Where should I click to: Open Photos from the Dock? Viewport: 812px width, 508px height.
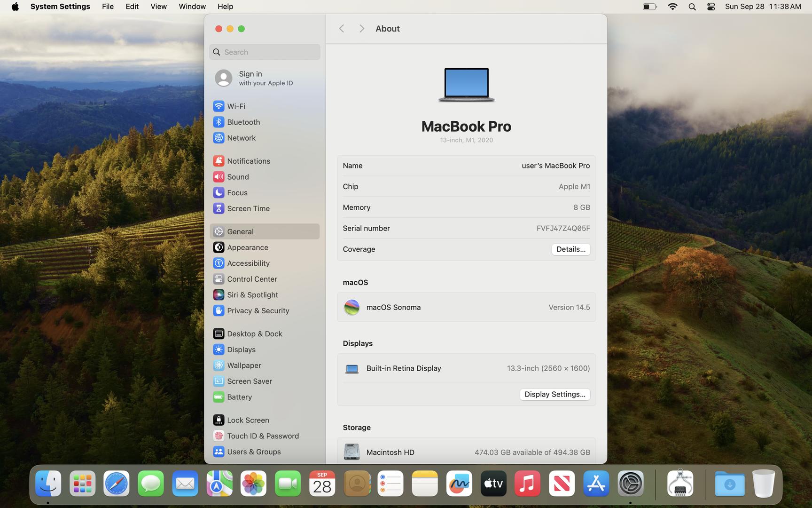254,484
